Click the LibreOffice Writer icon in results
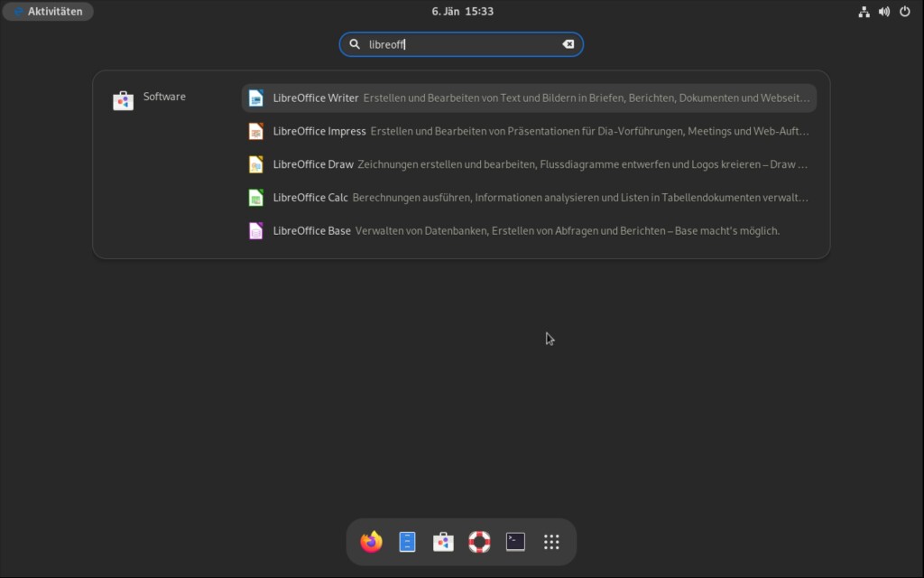The width and height of the screenshot is (924, 578). point(255,98)
